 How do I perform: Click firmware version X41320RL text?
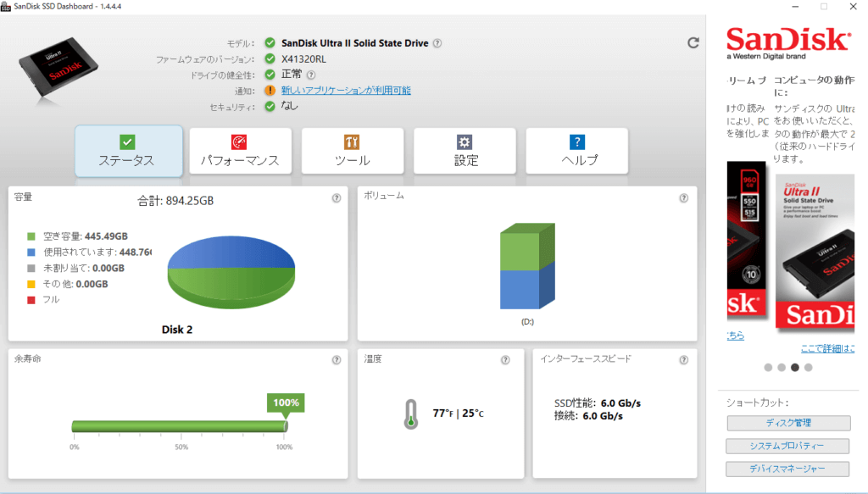[303, 59]
